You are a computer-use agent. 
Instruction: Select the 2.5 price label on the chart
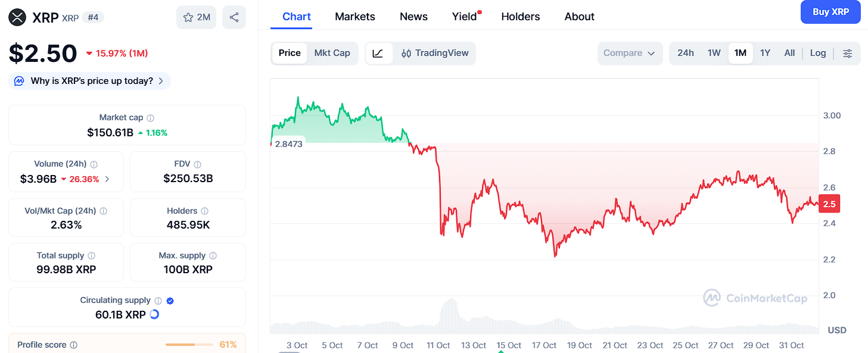(x=829, y=204)
